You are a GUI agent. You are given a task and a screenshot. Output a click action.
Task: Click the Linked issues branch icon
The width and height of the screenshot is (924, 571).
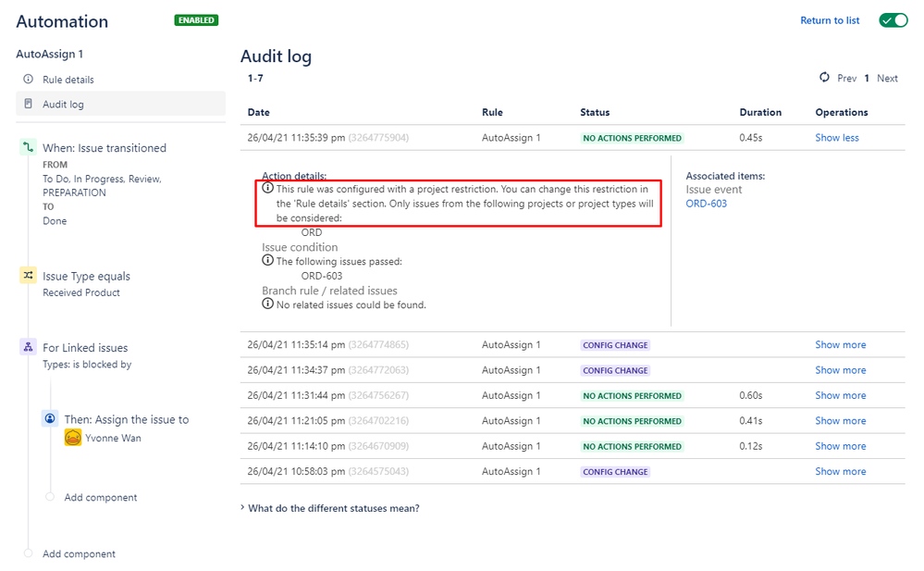pyautogui.click(x=29, y=347)
